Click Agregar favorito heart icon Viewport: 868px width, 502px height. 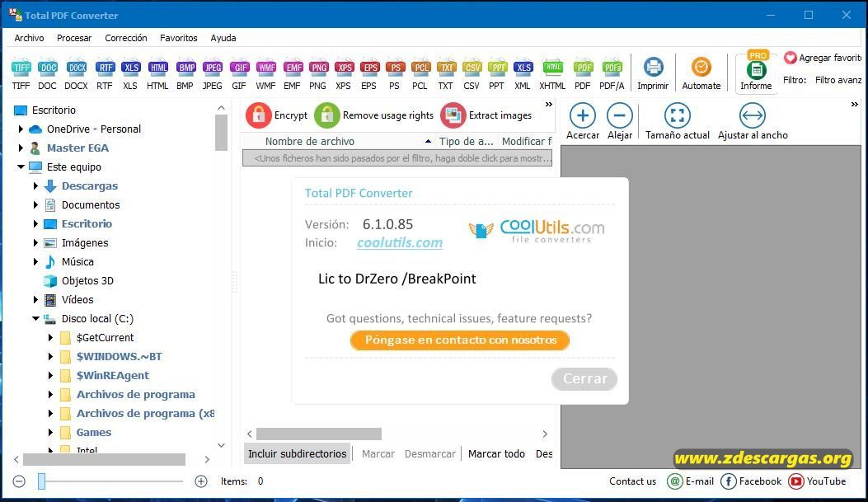tap(791, 58)
